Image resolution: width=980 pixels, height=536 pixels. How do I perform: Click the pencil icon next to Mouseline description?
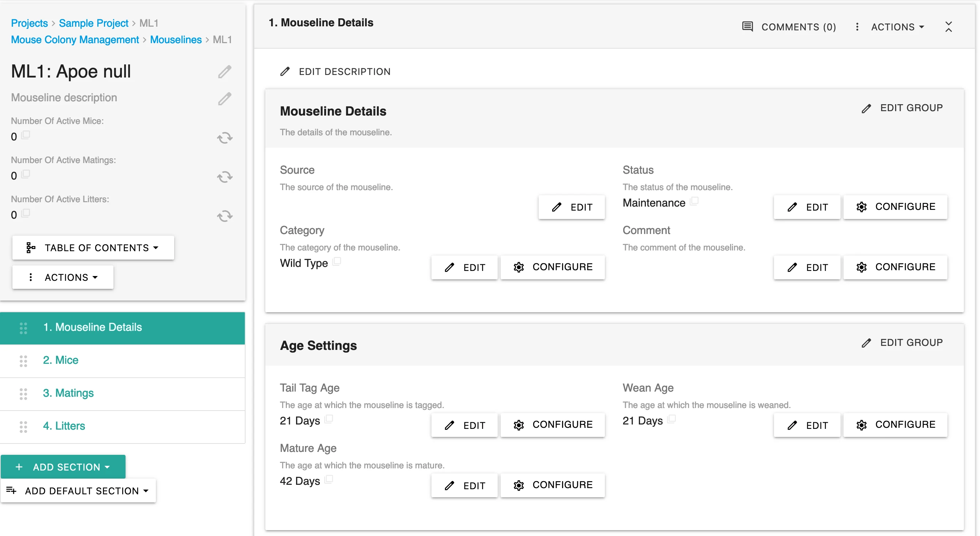[224, 98]
